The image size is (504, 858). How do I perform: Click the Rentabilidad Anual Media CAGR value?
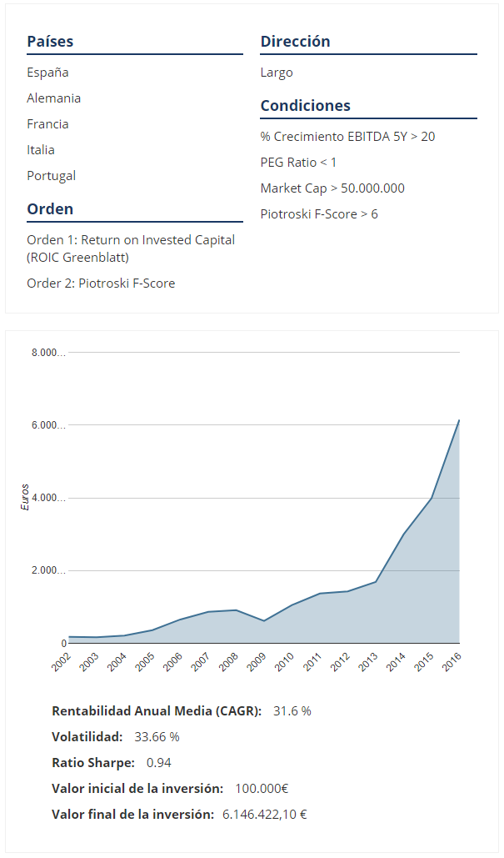(292, 711)
